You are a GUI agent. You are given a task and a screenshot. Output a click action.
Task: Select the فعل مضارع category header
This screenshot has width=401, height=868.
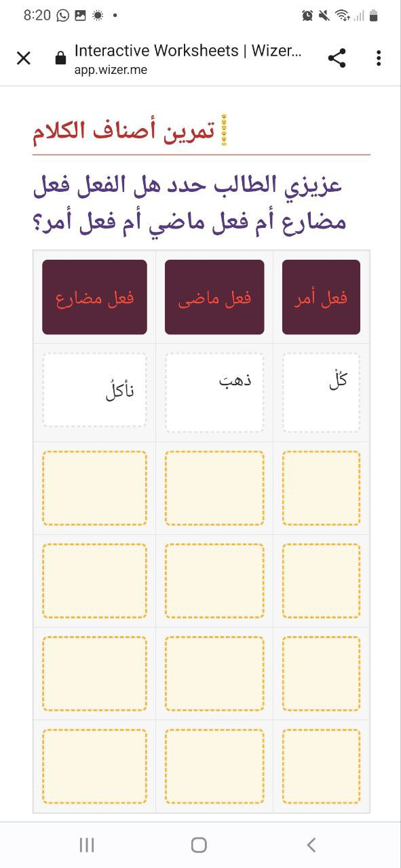(x=94, y=297)
